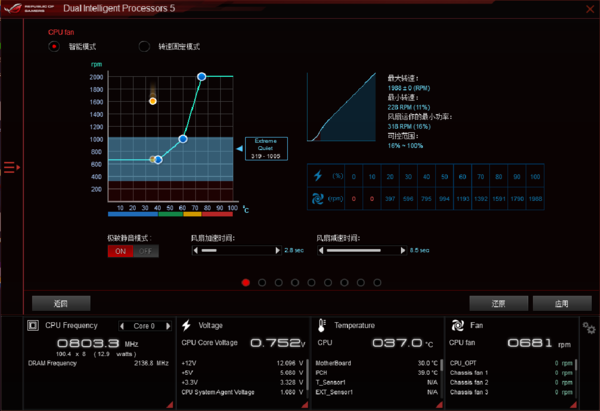The width and height of the screenshot is (600, 411).
Task: Click the CPU Frequency chip icon
Action: 33,325
